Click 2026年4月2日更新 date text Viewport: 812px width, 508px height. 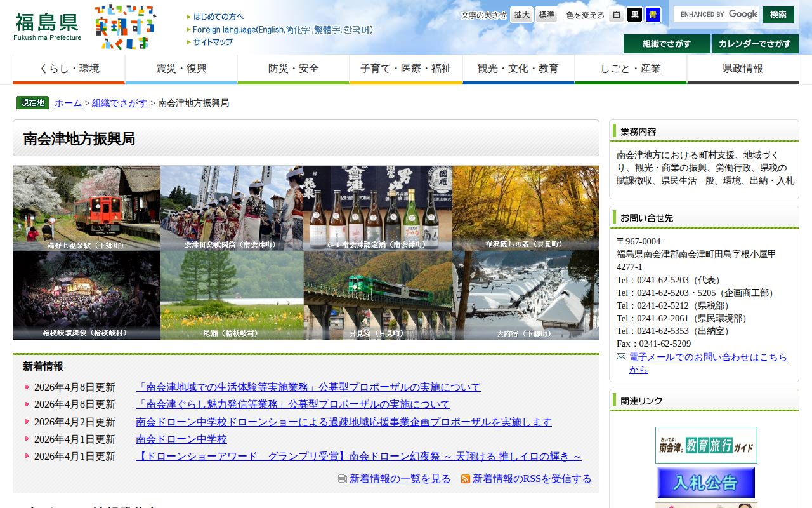click(75, 422)
